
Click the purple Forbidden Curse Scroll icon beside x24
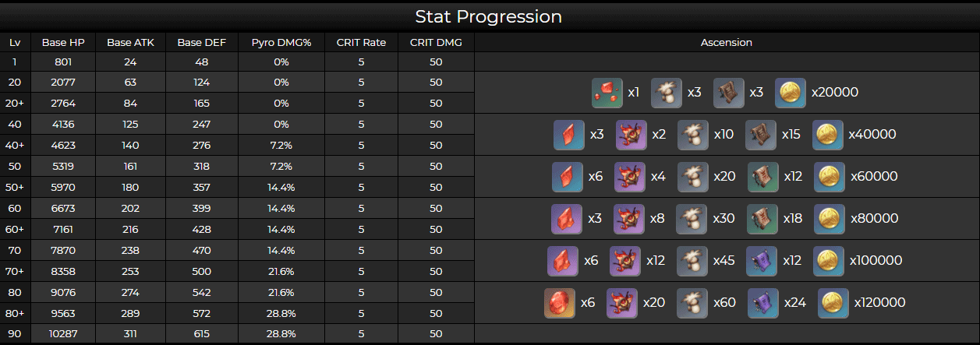(763, 303)
